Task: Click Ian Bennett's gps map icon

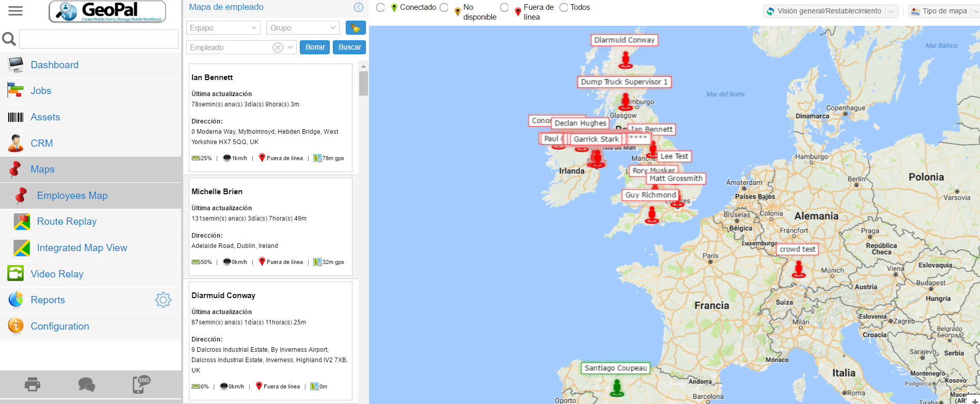Action: (317, 158)
